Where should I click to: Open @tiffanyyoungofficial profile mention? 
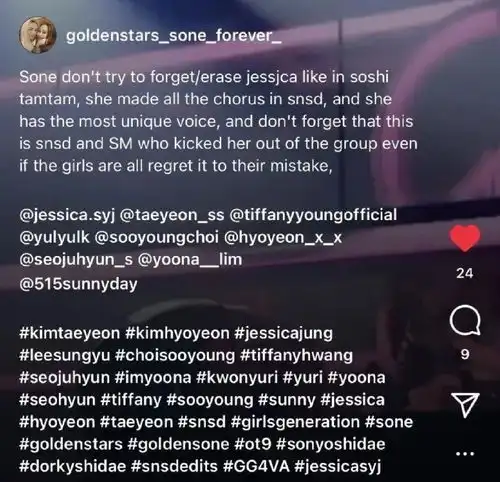click(x=313, y=215)
